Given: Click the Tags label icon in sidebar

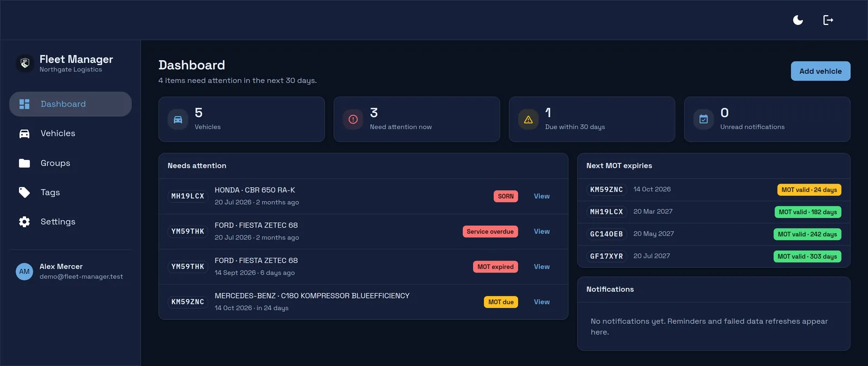Looking at the screenshot, I should click(x=24, y=192).
